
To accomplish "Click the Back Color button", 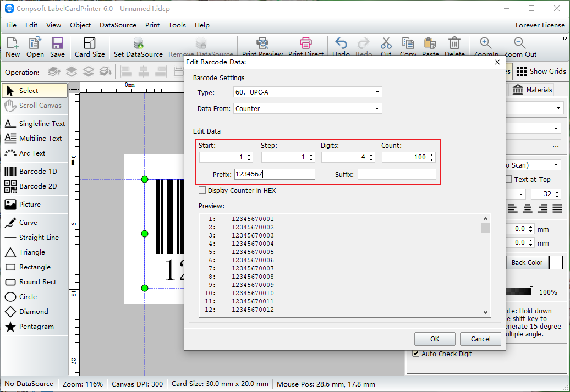I will pos(527,262).
